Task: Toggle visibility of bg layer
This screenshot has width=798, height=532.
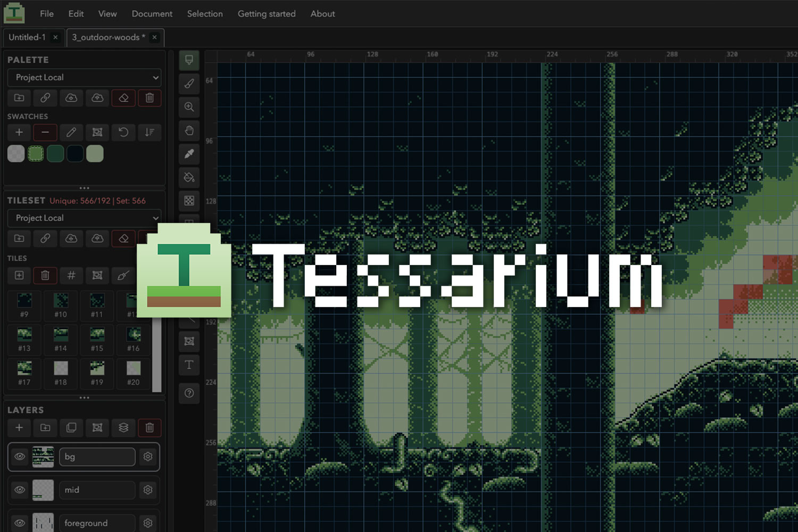Action: click(20, 456)
